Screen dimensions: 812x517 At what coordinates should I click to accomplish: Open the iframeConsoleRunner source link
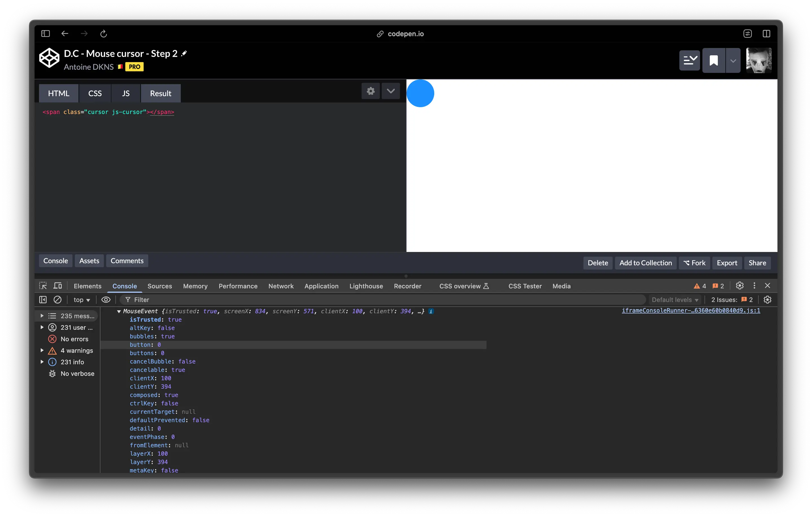click(x=690, y=310)
